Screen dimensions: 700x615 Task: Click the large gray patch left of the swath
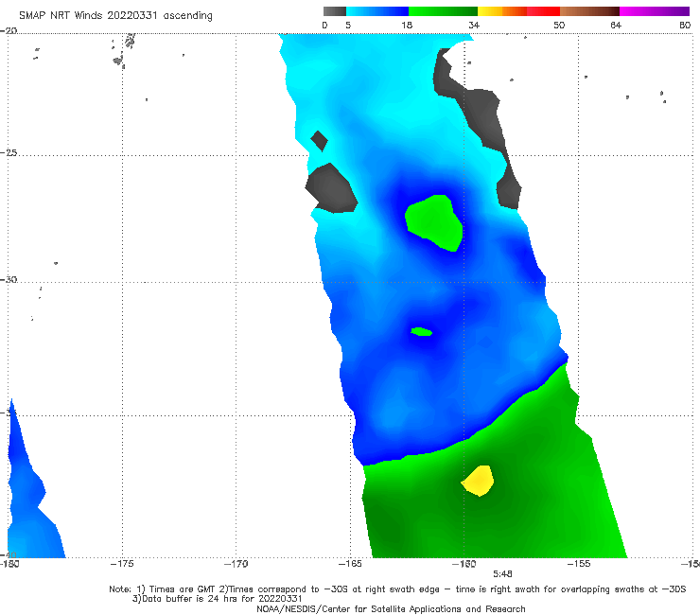331,188
